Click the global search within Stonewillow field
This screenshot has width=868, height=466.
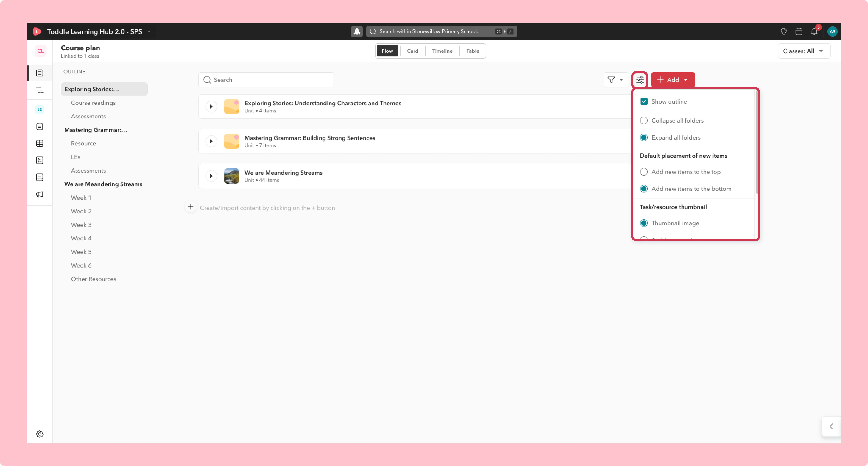coord(441,31)
